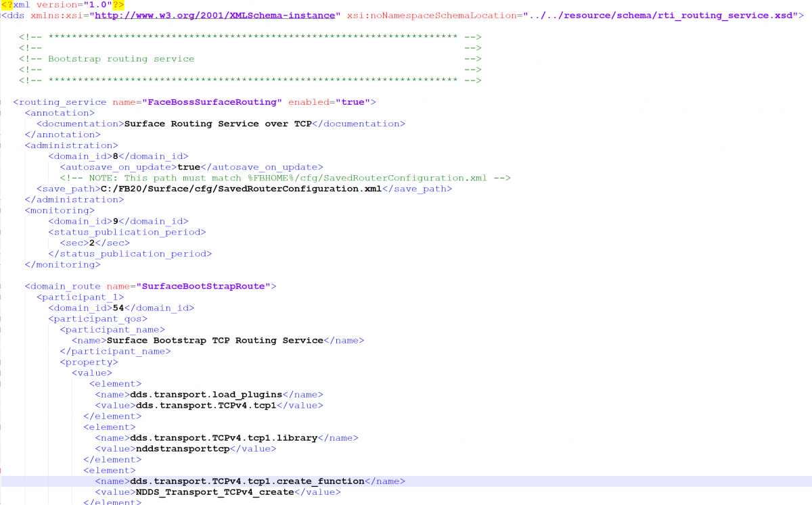Click the closing monitoring tag
Viewport: 812px width, 505px height.
(63, 264)
